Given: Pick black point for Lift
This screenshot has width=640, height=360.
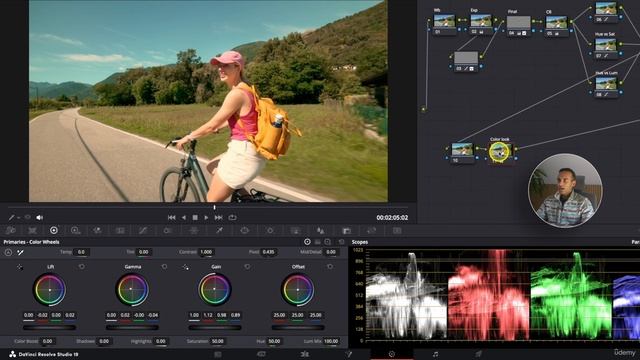Looking at the screenshot, I should (x=20, y=267).
